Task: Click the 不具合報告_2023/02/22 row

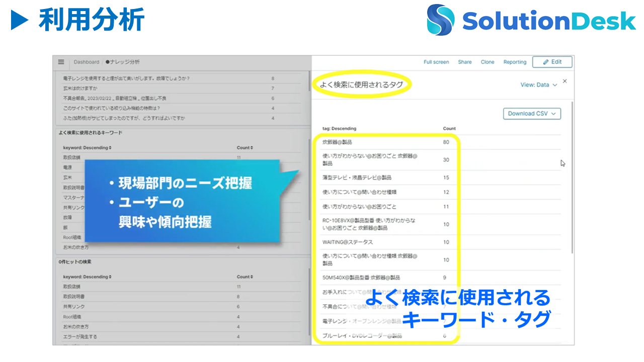Action: [181, 98]
